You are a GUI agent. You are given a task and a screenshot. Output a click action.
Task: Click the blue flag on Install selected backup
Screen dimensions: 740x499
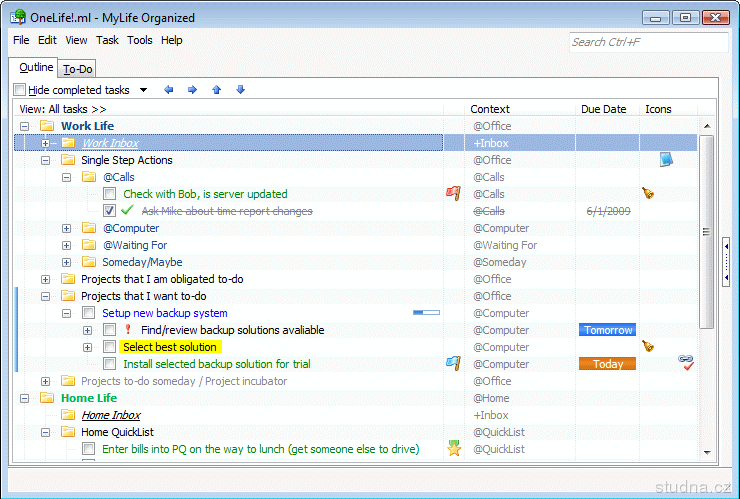click(452, 364)
